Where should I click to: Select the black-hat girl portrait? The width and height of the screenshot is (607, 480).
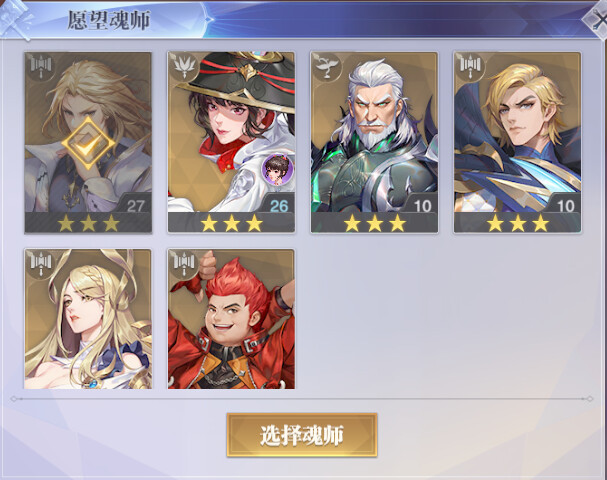[x=231, y=142]
